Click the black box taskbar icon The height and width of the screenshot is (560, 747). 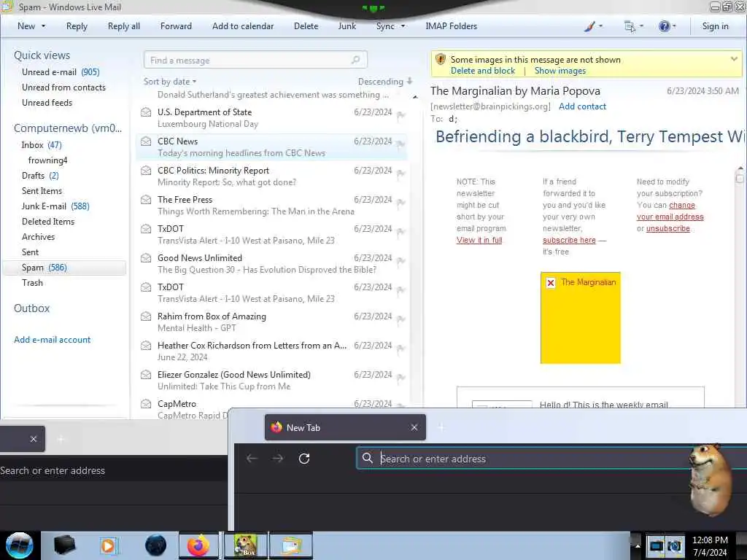[64, 545]
